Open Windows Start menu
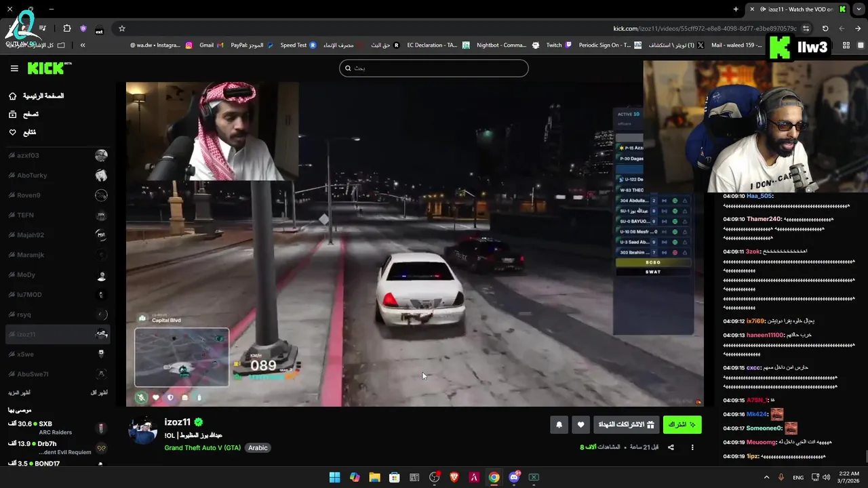This screenshot has height=488, width=868. click(x=334, y=477)
